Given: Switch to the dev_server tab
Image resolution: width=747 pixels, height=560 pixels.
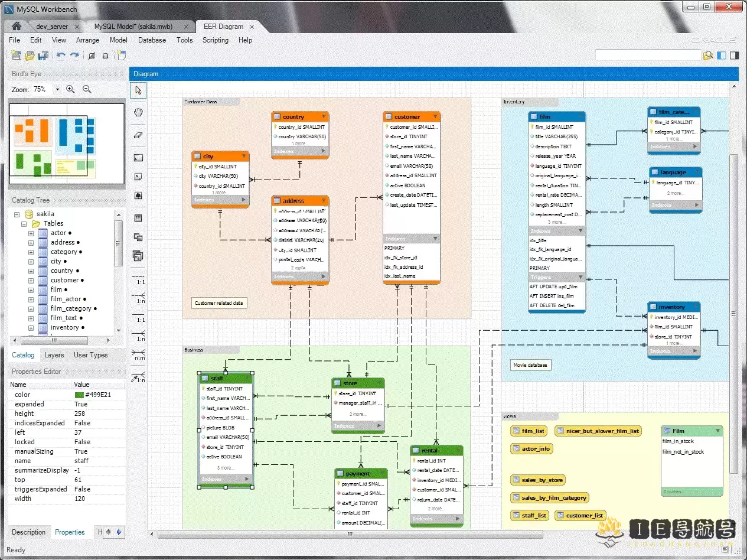Looking at the screenshot, I should (52, 27).
